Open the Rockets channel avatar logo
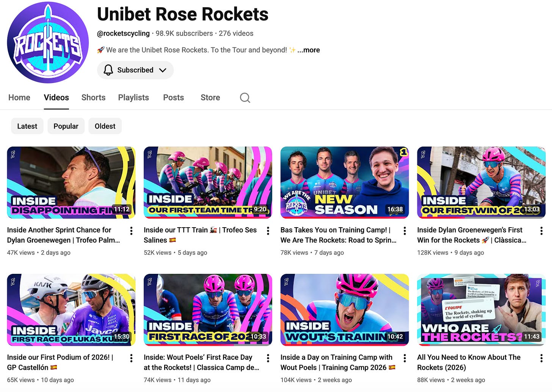 tap(48, 42)
